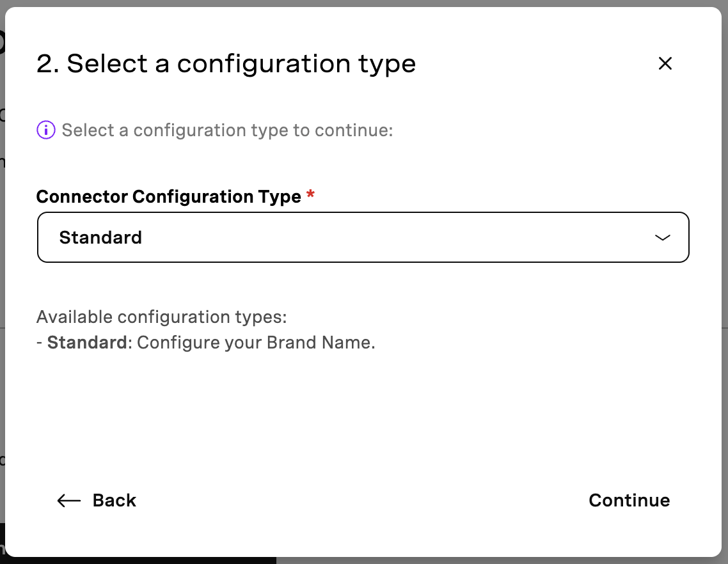
Task: Click the left arrow icon beside Back
Action: click(x=68, y=501)
